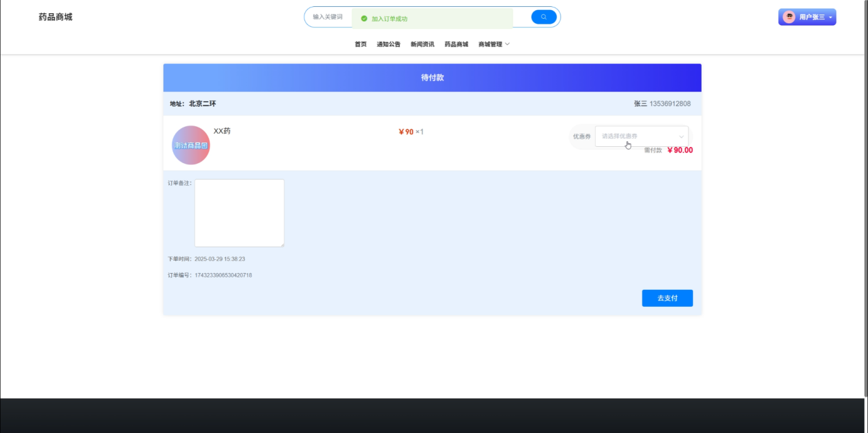Open the 通知公告 menu item
Screen dimensions: 868x433
(388, 44)
